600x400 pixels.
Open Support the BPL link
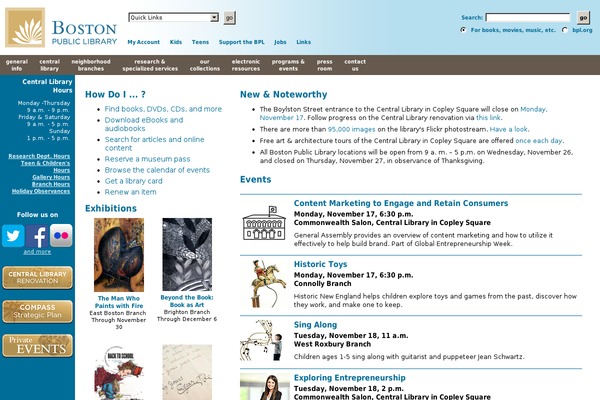241,42
